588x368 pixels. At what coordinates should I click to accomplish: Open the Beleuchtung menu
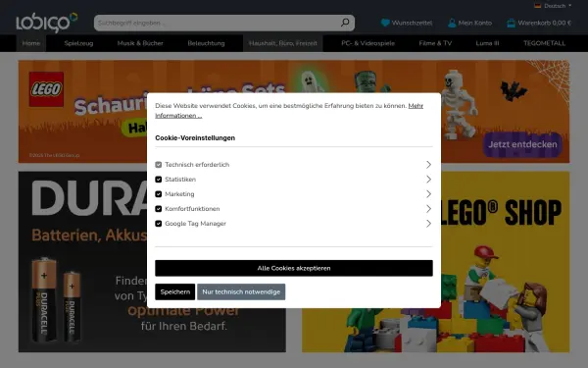tap(206, 43)
